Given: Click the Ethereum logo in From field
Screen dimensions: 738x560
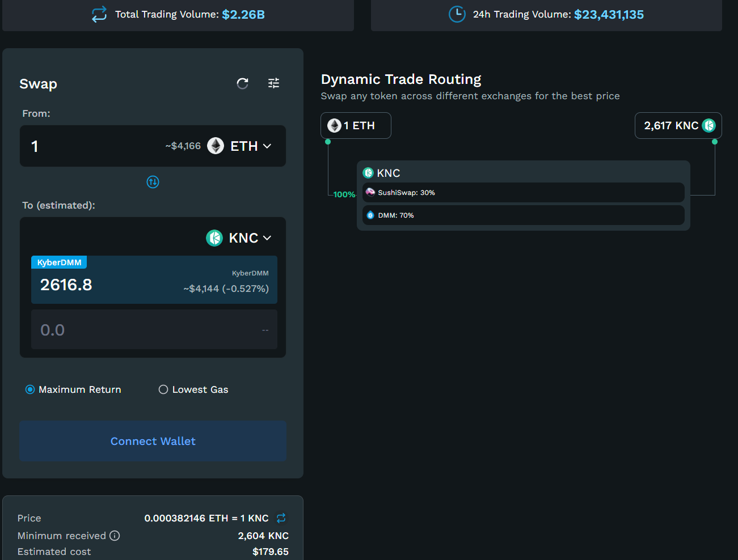Looking at the screenshot, I should (215, 146).
